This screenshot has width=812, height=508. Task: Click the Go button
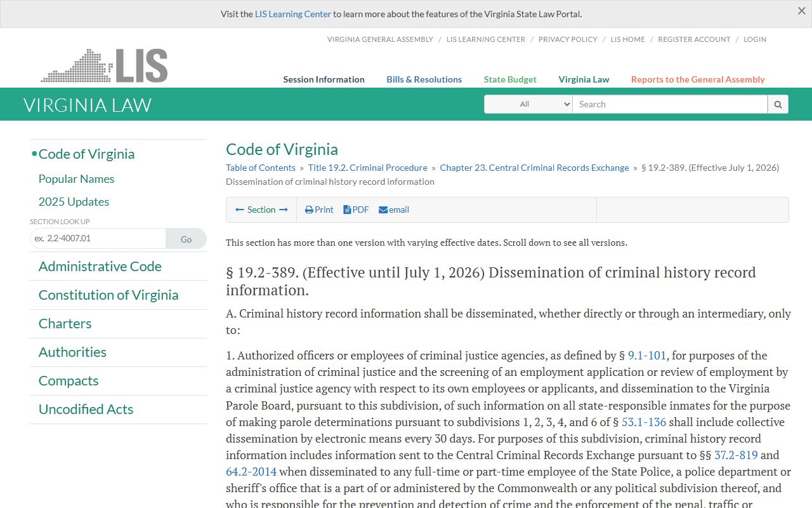coord(186,239)
